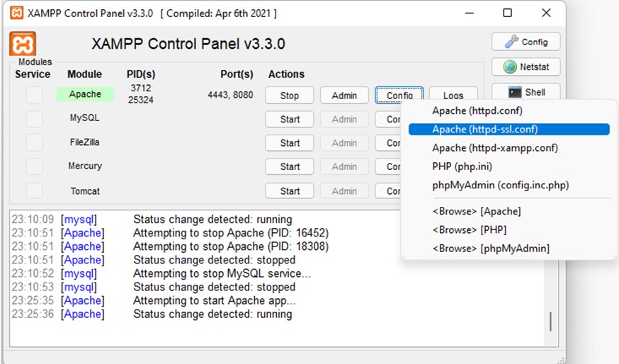Toggle the FileZilla service checkbox
This screenshot has height=364, width=619.
(x=34, y=142)
